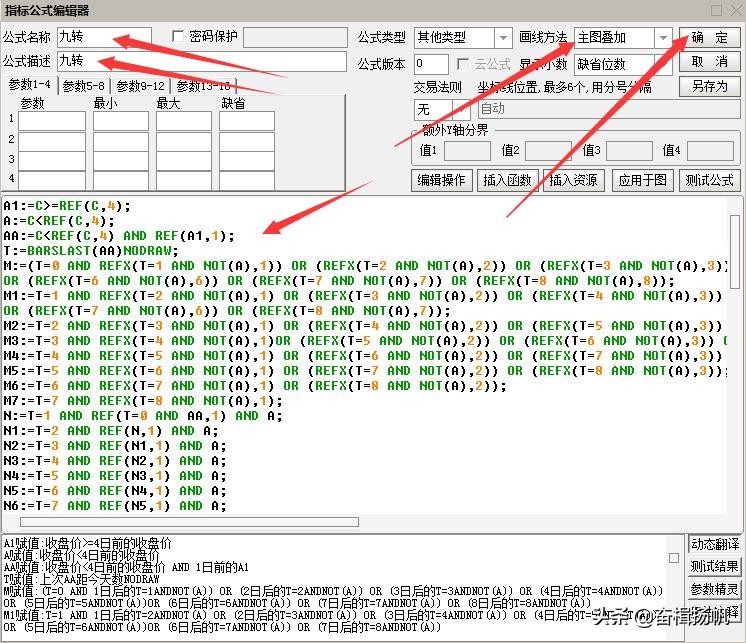
Task: Click the 坐标线位置 自动 input field
Action: 609,109
